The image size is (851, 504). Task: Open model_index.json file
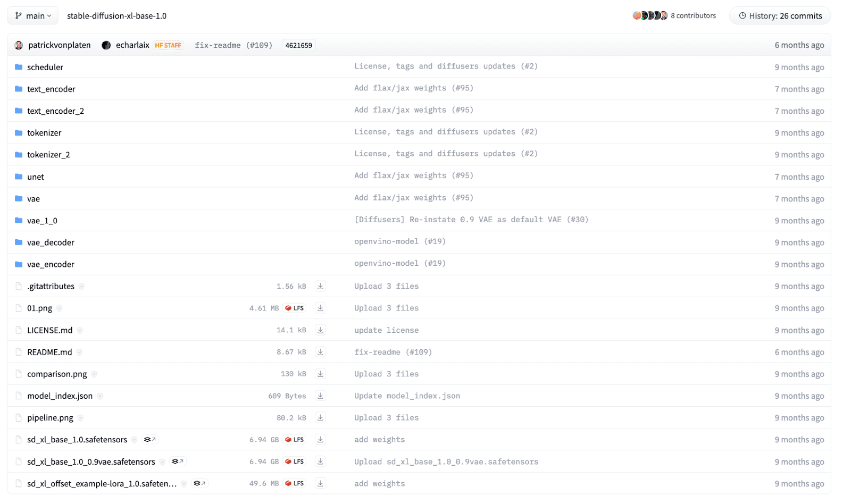pos(60,396)
